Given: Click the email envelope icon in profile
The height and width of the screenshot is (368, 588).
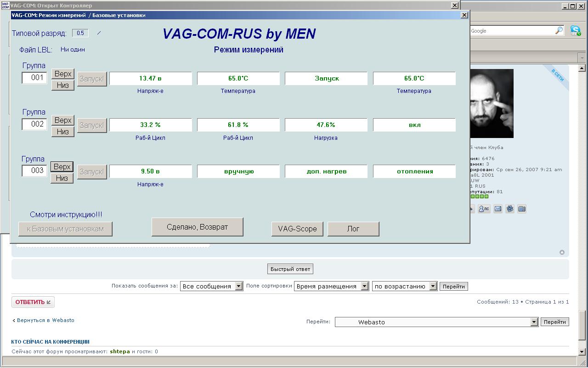Looking at the screenshot, I should point(498,209).
